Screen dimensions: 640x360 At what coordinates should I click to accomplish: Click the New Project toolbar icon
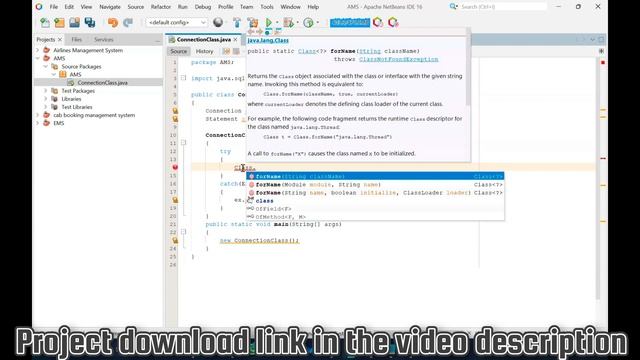pyautogui.click(x=59, y=22)
